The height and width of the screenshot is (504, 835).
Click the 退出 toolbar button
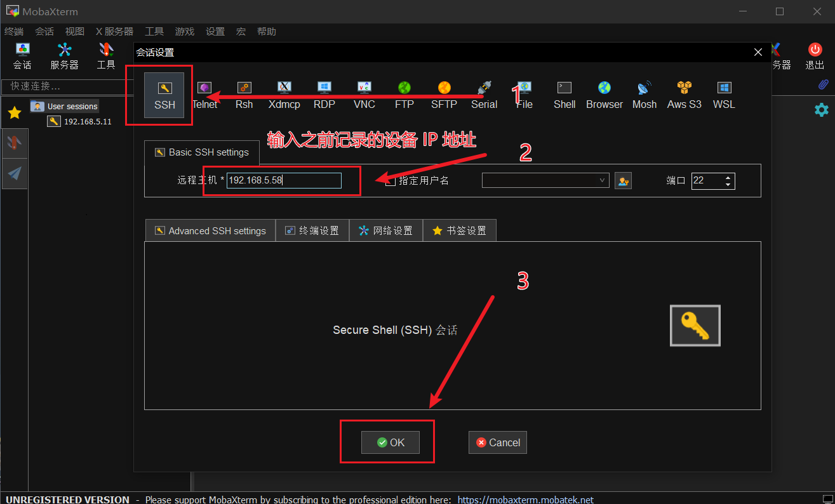pyautogui.click(x=815, y=56)
